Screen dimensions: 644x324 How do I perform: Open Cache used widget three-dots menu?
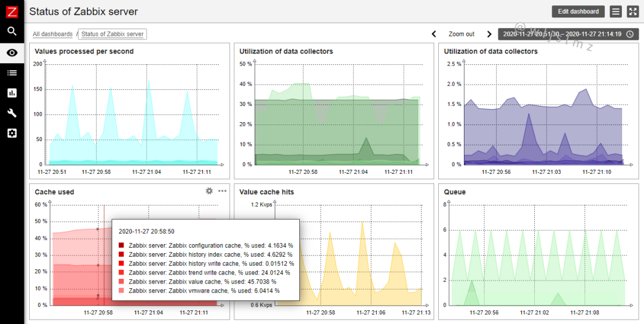click(222, 191)
